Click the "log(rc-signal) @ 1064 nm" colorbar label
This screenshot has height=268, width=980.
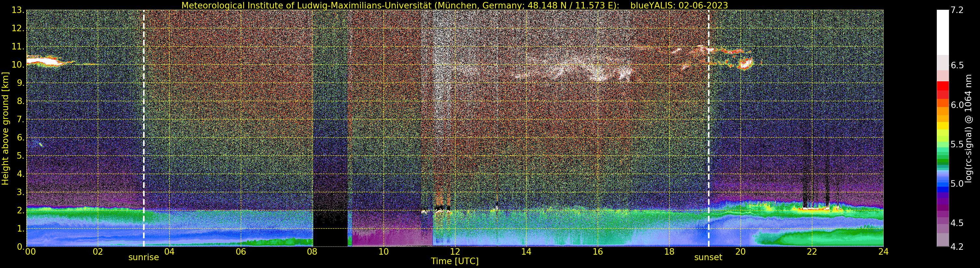(x=969, y=129)
